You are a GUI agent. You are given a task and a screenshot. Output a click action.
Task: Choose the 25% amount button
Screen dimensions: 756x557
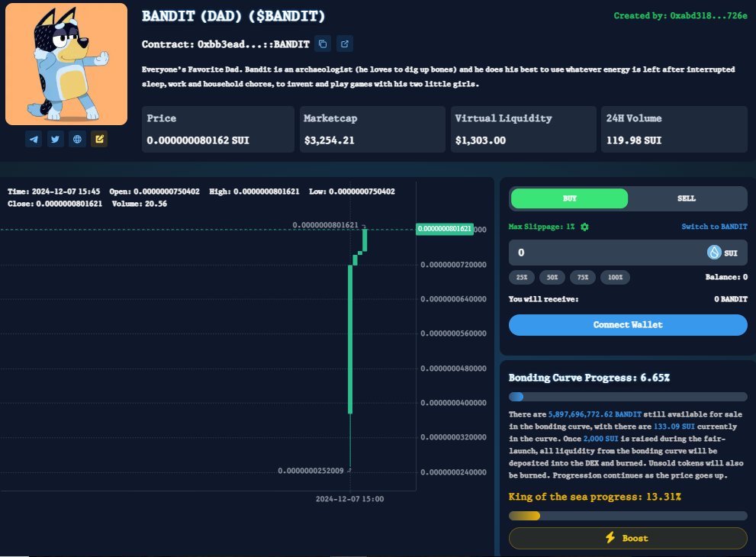(x=522, y=277)
